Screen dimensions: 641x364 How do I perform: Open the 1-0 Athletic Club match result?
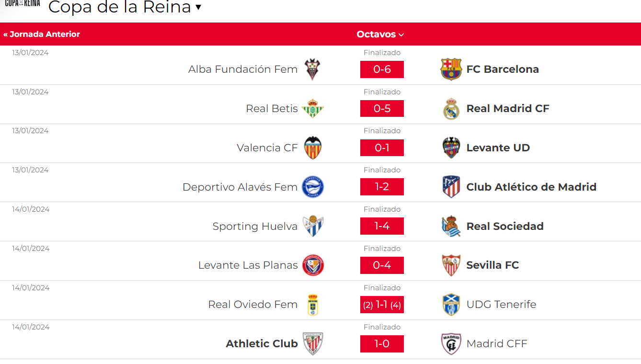(382, 344)
